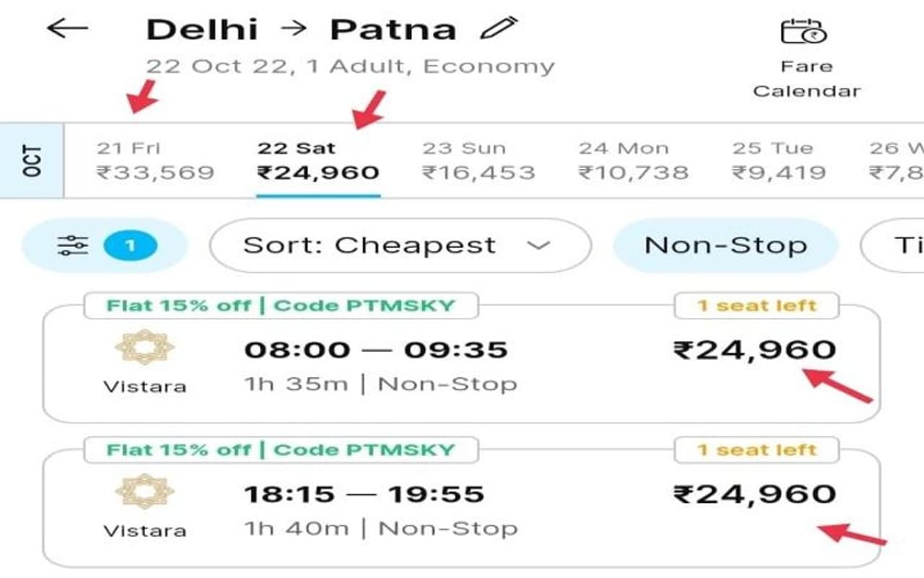924x578 pixels.
Task: Tap the Vistara logo on 18:15 flight
Action: 144,492
